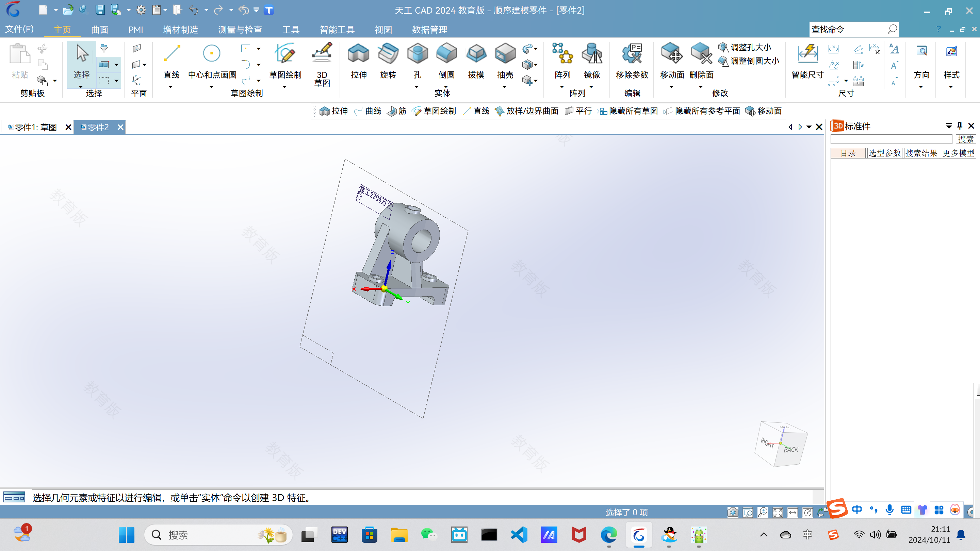Click the 查找命令 search field
The width and height of the screenshot is (980, 551).
click(x=853, y=29)
